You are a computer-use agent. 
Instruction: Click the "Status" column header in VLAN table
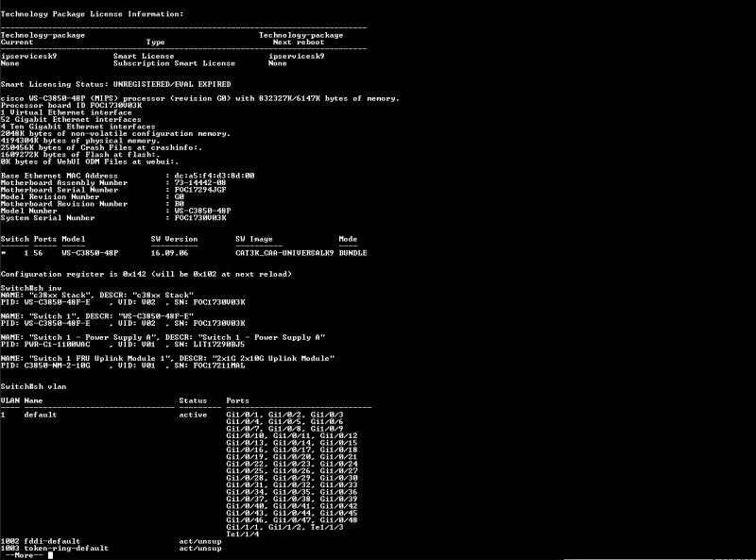194,401
